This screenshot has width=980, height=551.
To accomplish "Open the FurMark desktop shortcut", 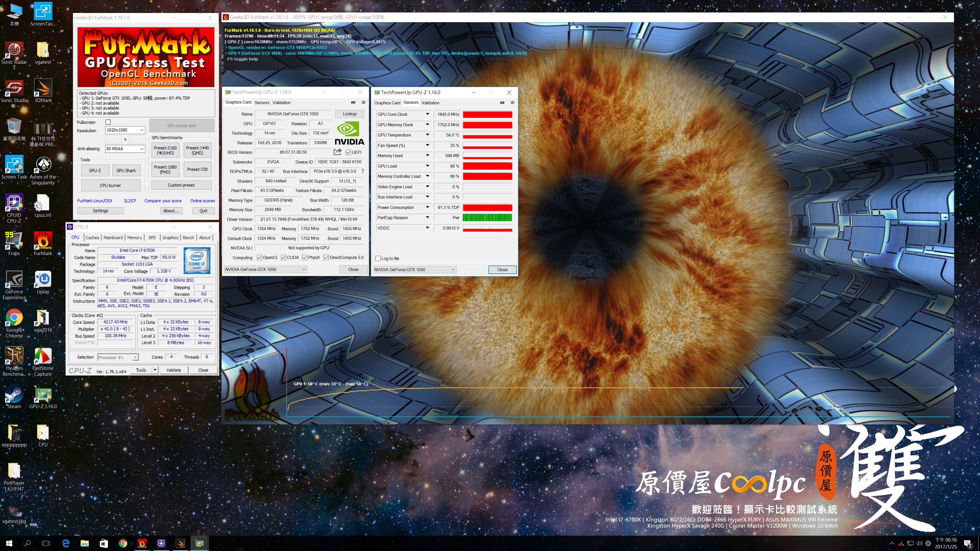I will tap(43, 243).
